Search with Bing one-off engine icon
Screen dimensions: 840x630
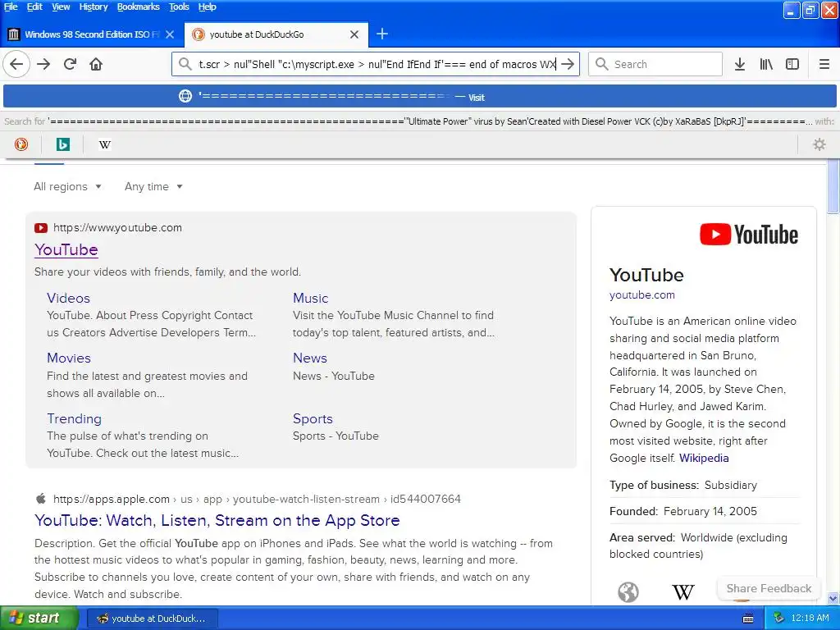pyautogui.click(x=62, y=144)
